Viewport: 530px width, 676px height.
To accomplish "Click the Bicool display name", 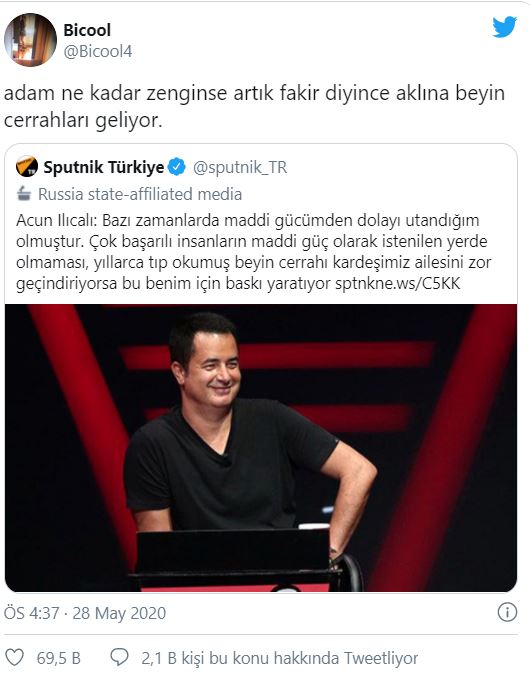I will (x=87, y=30).
